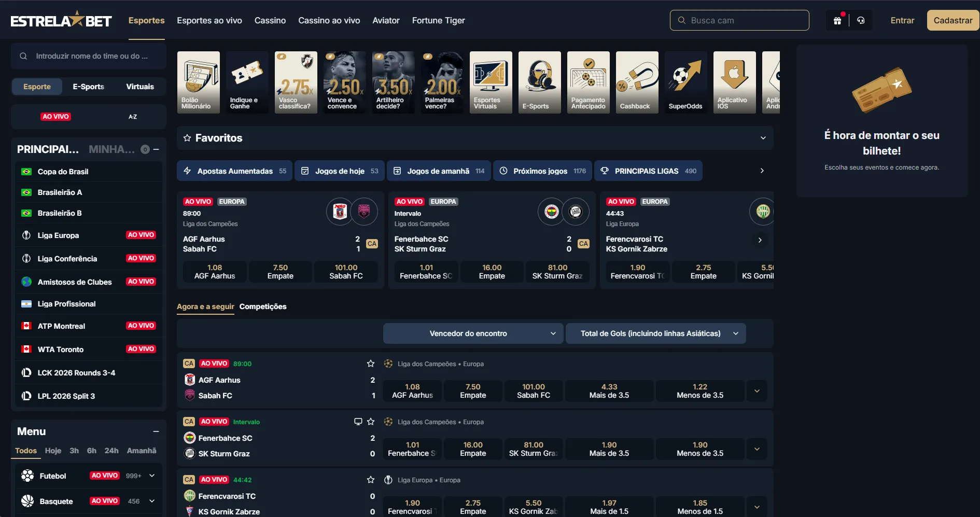Screen dimensions: 980x517
Task: Expand more markets for Ferencvarosi TC row
Action: (757, 507)
